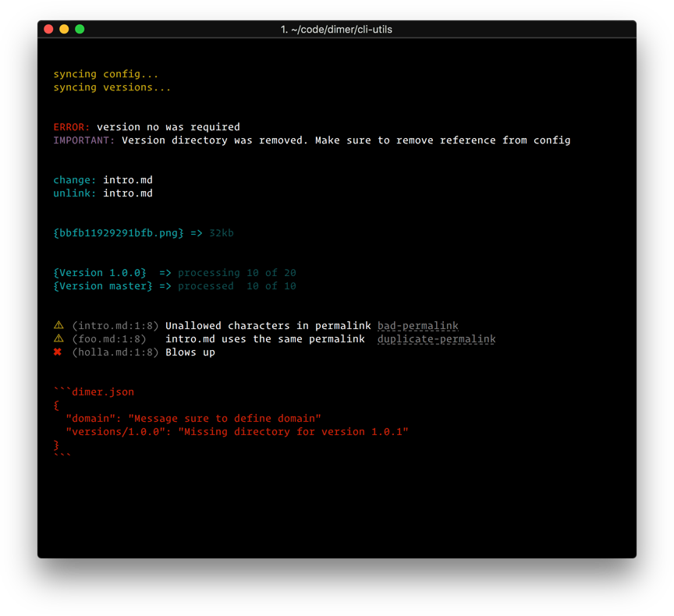The width and height of the screenshot is (674, 616).
Task: Click 'intro.md uses the same permalink' message
Action: (264, 339)
